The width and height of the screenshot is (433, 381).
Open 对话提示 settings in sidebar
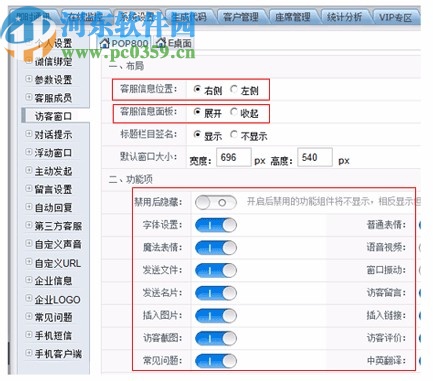click(53, 135)
